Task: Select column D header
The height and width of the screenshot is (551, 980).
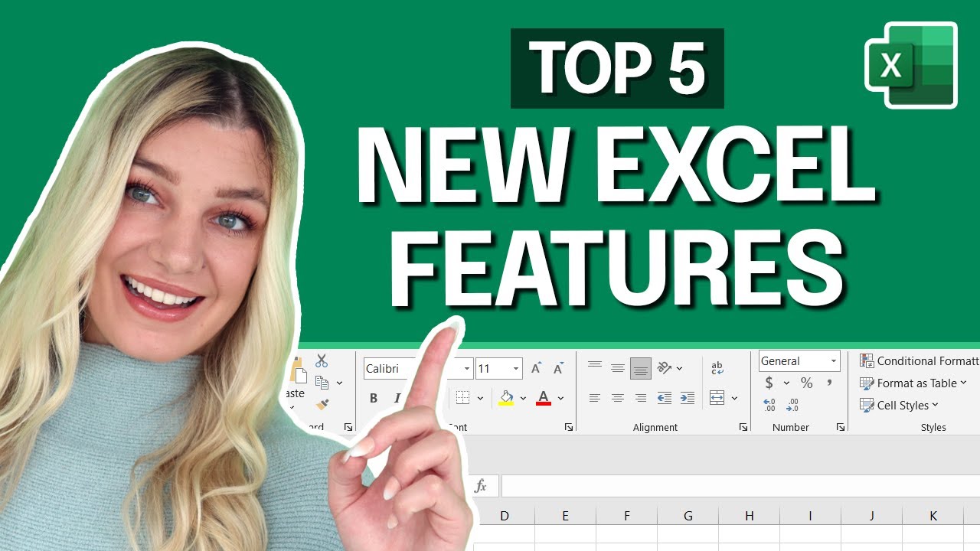Action: coord(505,517)
